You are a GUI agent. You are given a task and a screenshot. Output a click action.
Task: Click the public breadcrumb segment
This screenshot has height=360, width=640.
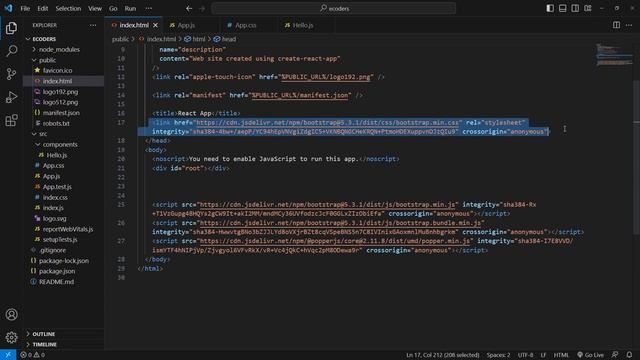point(120,39)
